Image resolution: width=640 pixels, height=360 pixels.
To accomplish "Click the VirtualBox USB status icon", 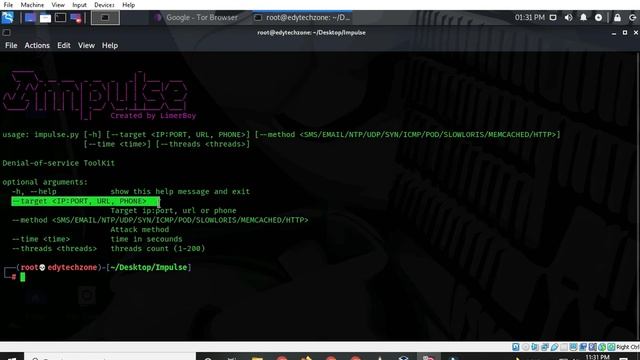I will (x=554, y=347).
